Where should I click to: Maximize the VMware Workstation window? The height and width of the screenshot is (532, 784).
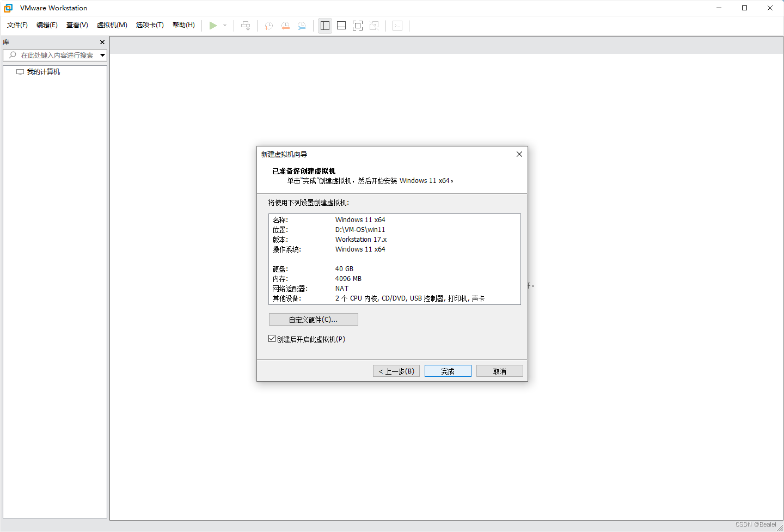click(744, 8)
